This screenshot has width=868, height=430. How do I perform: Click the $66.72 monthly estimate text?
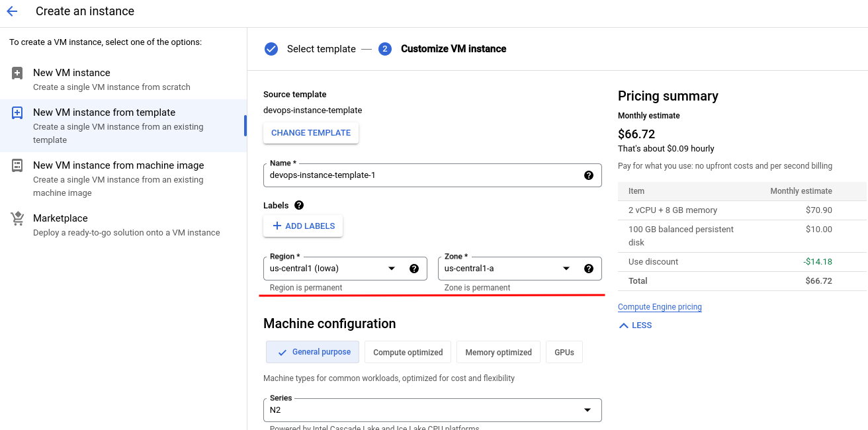(636, 134)
